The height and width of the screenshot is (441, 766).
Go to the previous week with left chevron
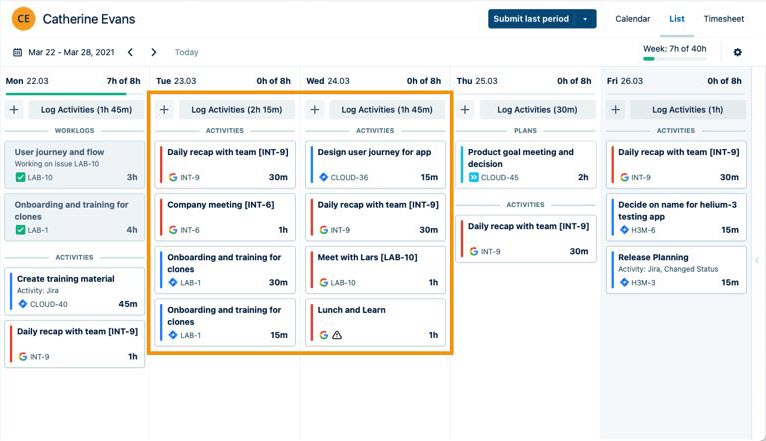point(130,52)
